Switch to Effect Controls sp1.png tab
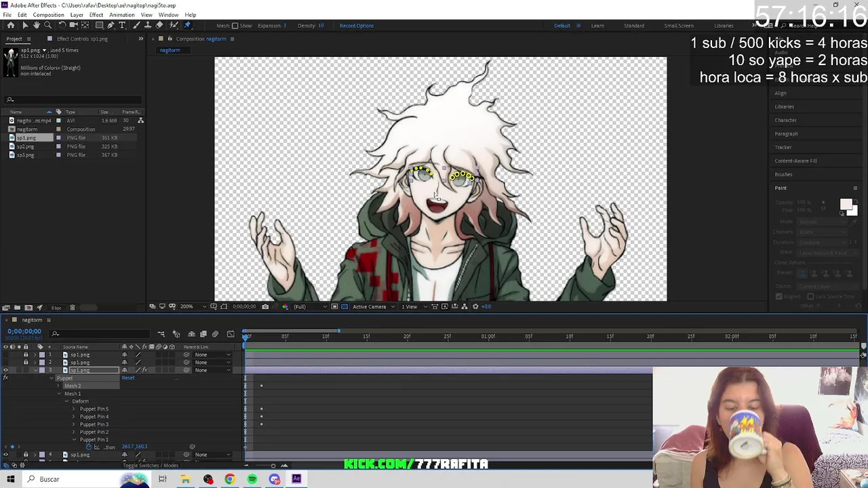Viewport: 868px width, 488px height. point(81,39)
